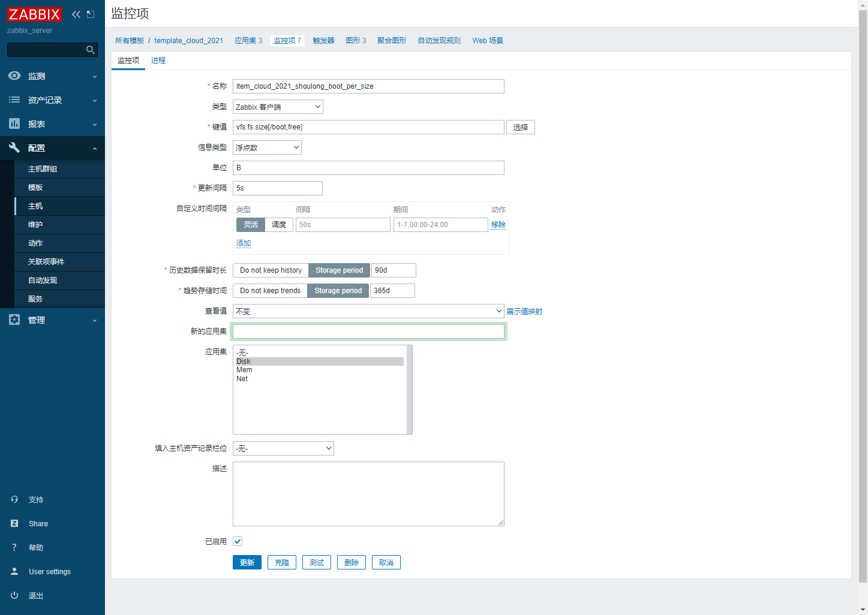The height and width of the screenshot is (615, 868).
Task: Click the 退出 logout power icon
Action: (14, 595)
